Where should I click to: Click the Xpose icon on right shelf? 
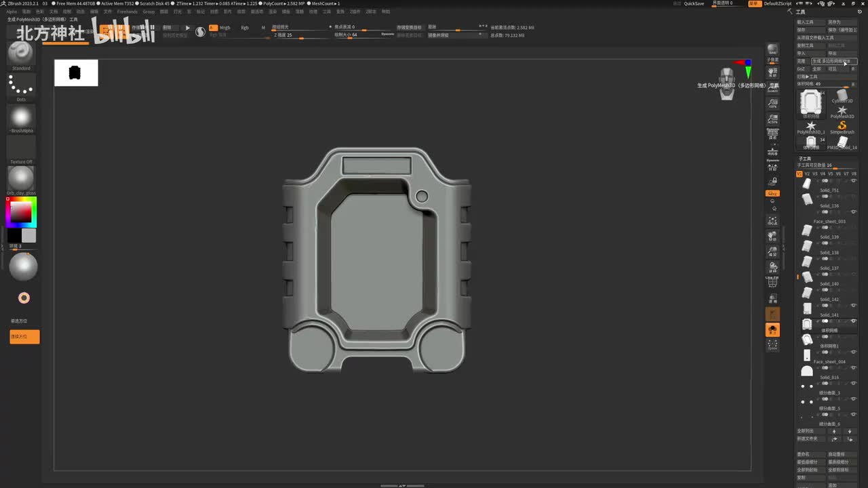point(772,345)
